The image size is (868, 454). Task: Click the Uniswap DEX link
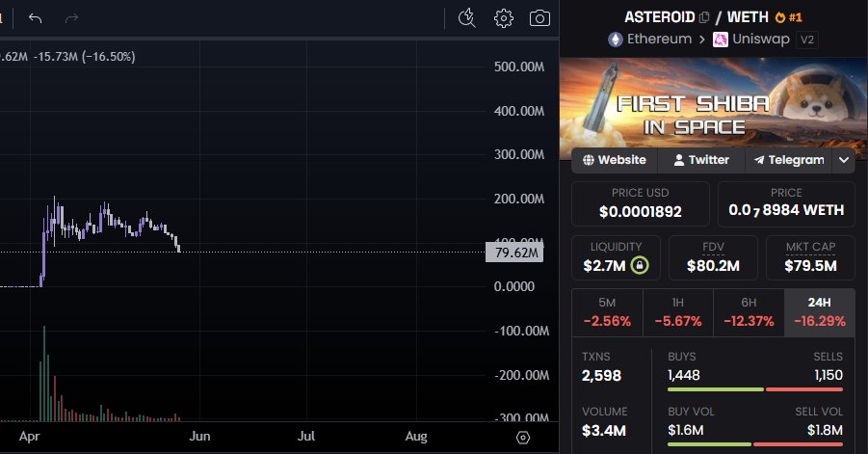(x=761, y=40)
